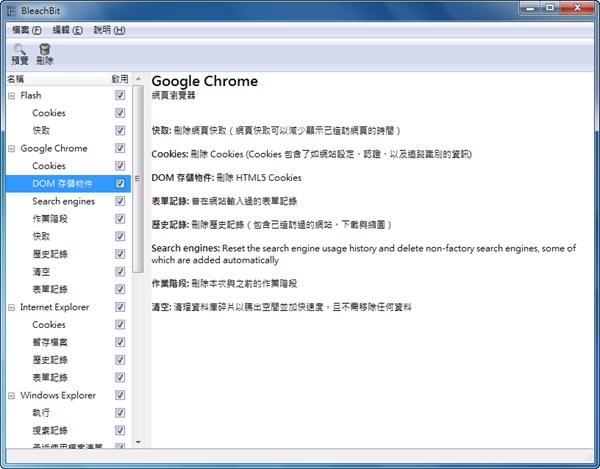Image resolution: width=600 pixels, height=469 pixels.
Task: Uncheck Chrome 作業階段 checkbox
Action: 120,218
